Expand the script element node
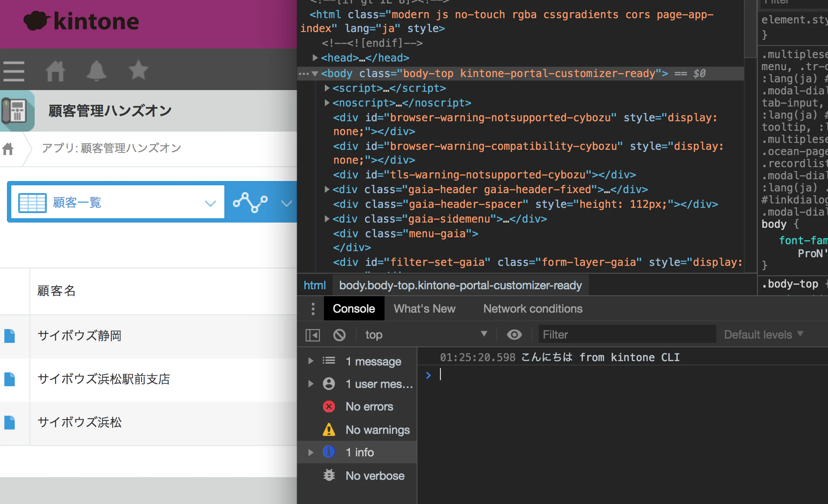 [327, 88]
